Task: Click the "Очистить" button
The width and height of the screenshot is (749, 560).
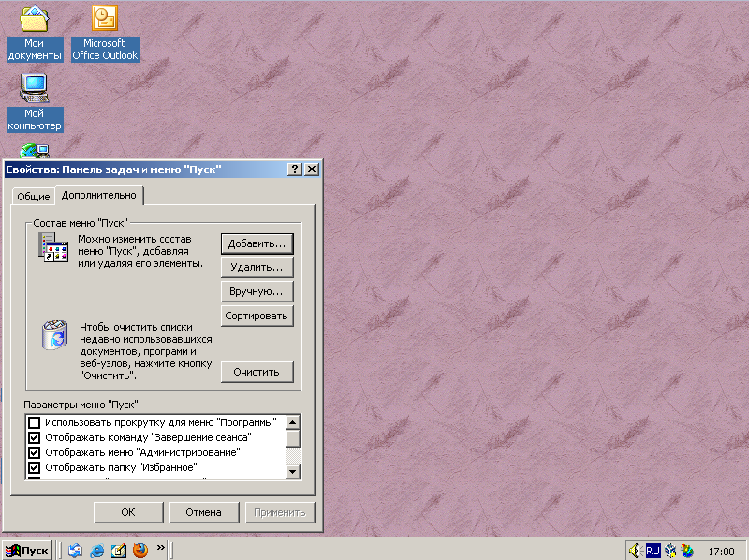Action: (257, 372)
